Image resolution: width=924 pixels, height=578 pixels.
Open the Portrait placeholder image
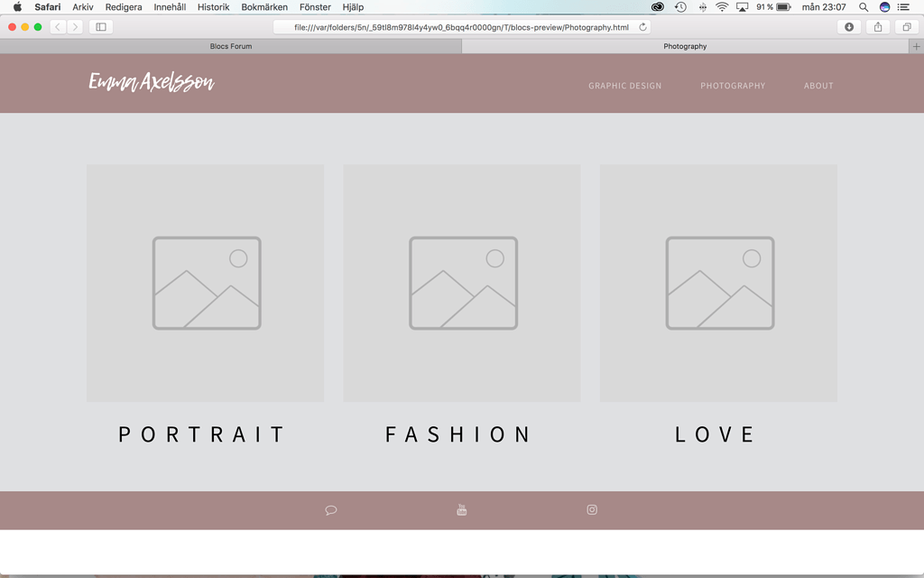206,283
